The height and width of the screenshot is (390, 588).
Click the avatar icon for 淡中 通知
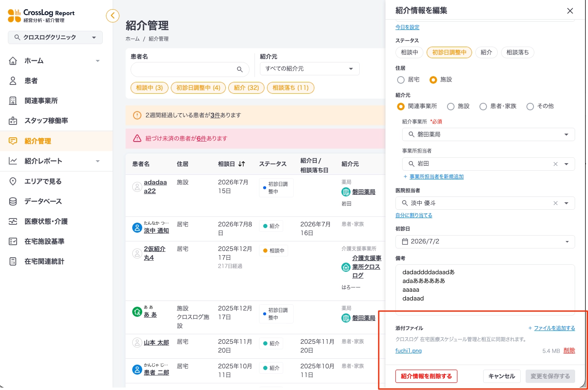click(x=137, y=228)
